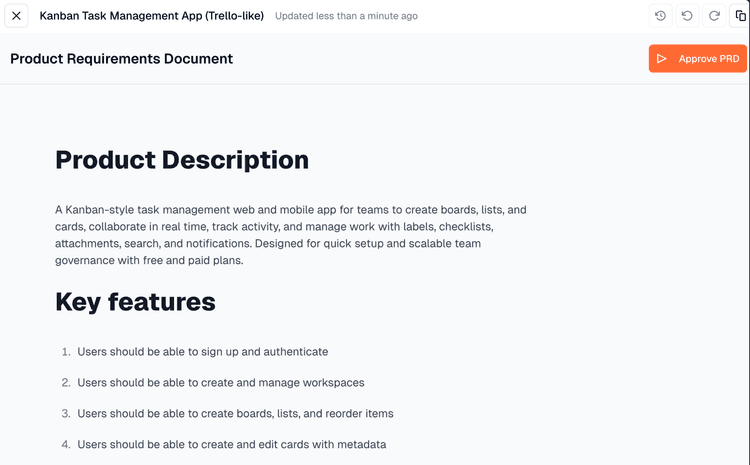The image size is (750, 465).
Task: Click the Product Description heading
Action: (182, 160)
